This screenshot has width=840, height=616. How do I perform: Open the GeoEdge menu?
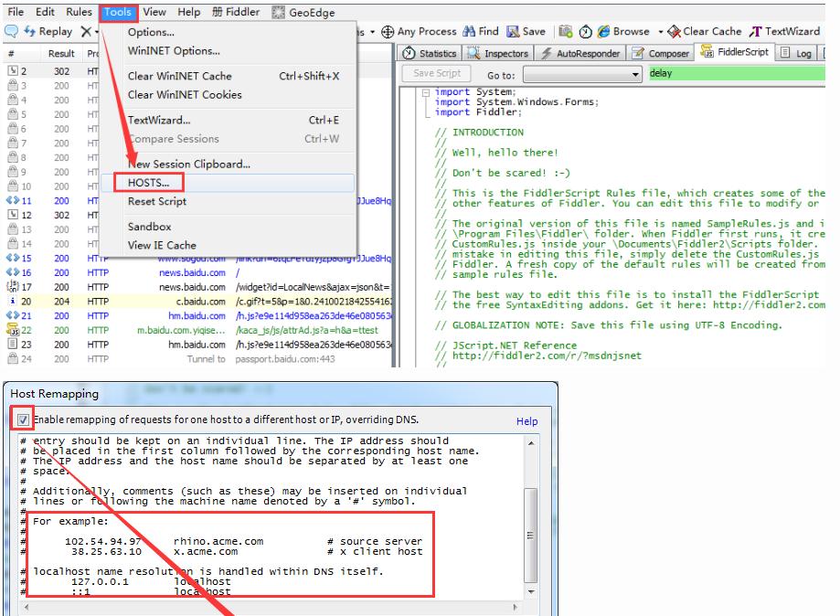(x=303, y=12)
